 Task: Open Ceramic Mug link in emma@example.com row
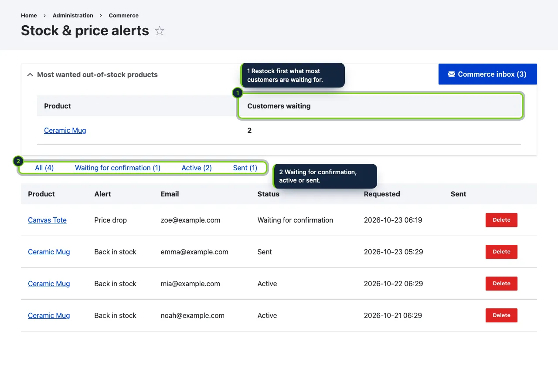[x=49, y=252]
